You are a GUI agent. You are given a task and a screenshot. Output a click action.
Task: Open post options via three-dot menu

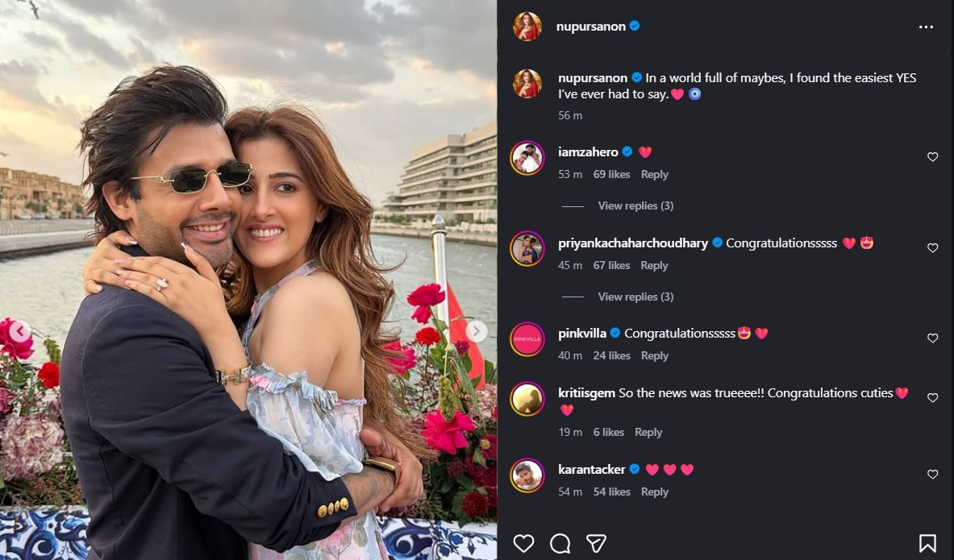[x=924, y=26]
